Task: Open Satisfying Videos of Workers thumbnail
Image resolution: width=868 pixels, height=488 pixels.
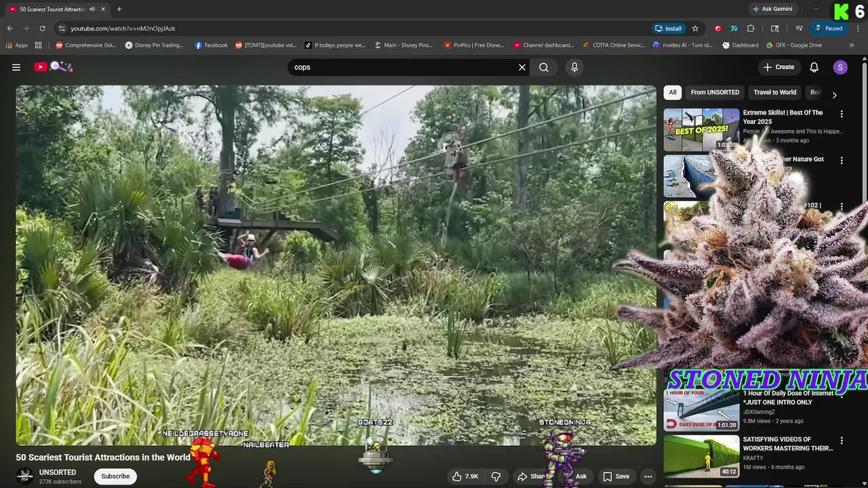Action: click(701, 456)
